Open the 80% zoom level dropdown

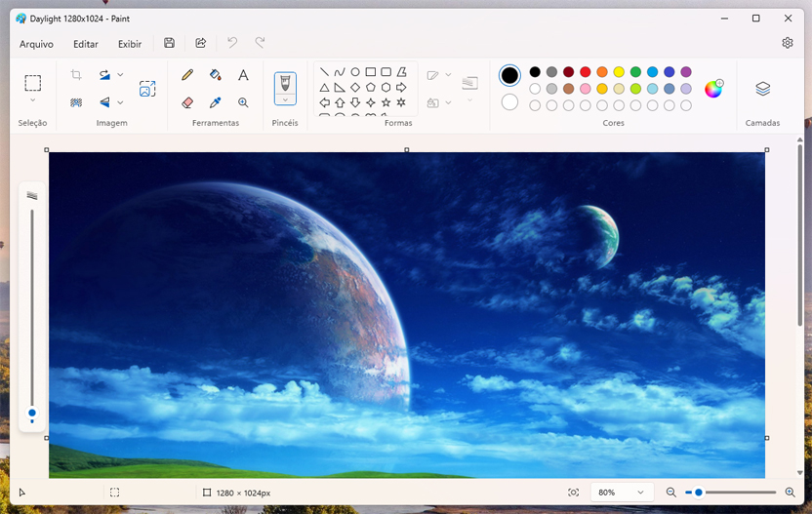pyautogui.click(x=621, y=493)
